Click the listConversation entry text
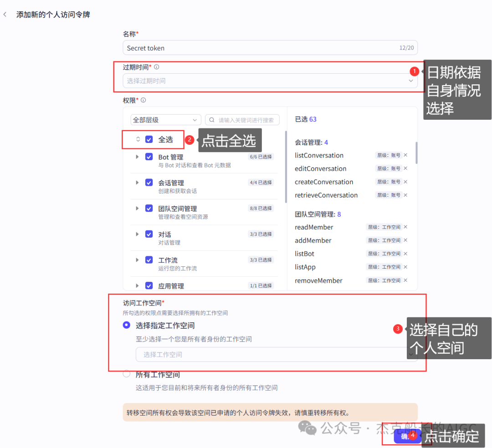Screen dimensions: 492x448 click(x=319, y=155)
